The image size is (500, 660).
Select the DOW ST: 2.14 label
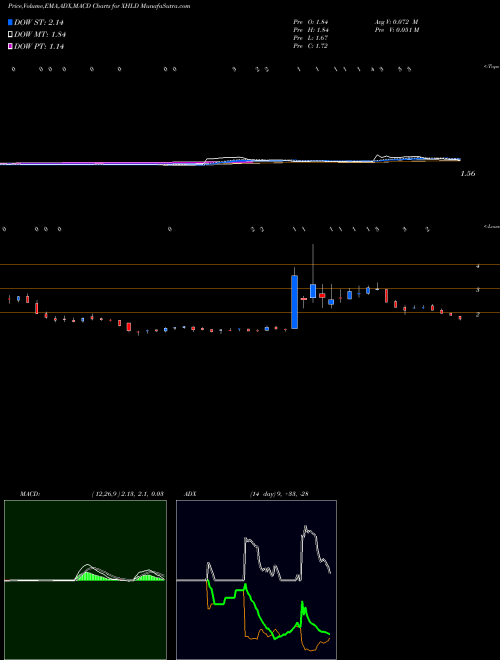[39, 23]
